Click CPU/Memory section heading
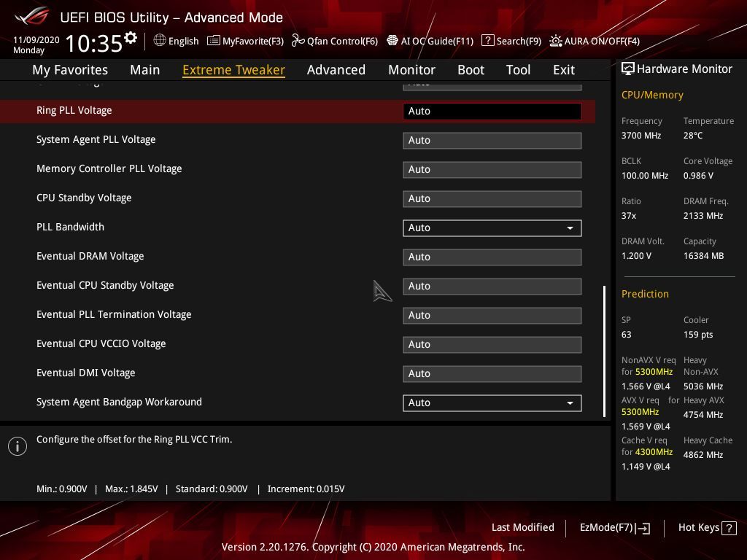The width and height of the screenshot is (747, 560). tap(652, 95)
